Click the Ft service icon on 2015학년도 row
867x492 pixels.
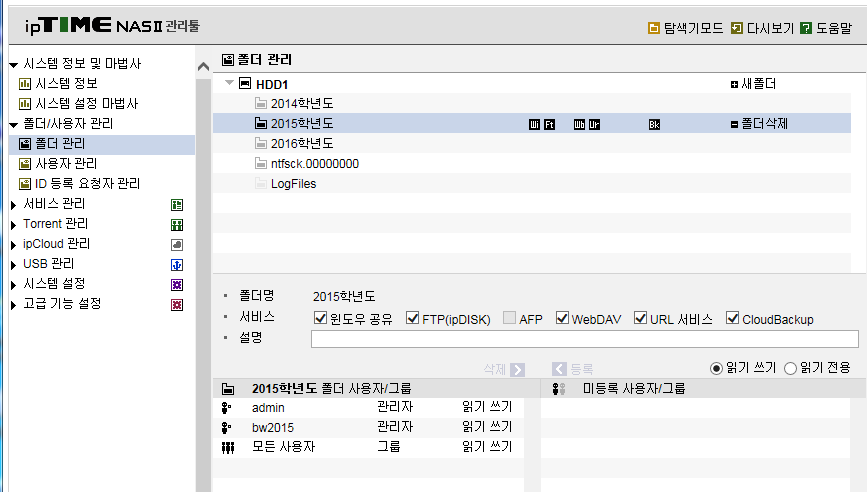point(549,124)
